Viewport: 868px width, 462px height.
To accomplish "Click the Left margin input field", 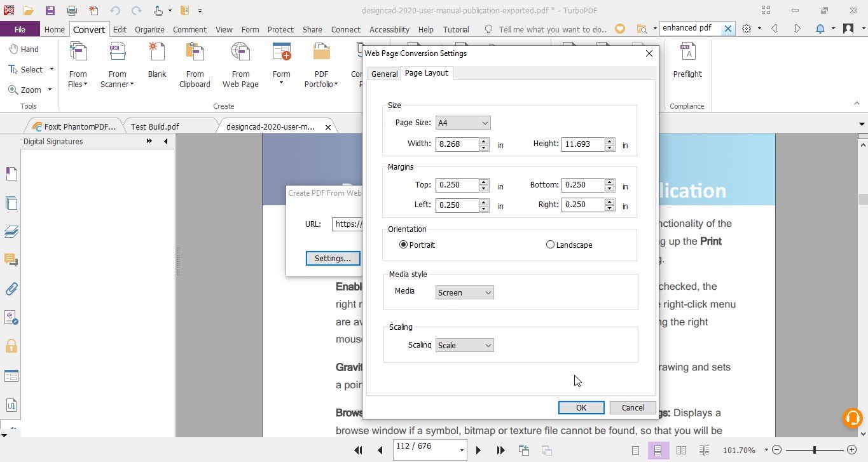I will (457, 205).
